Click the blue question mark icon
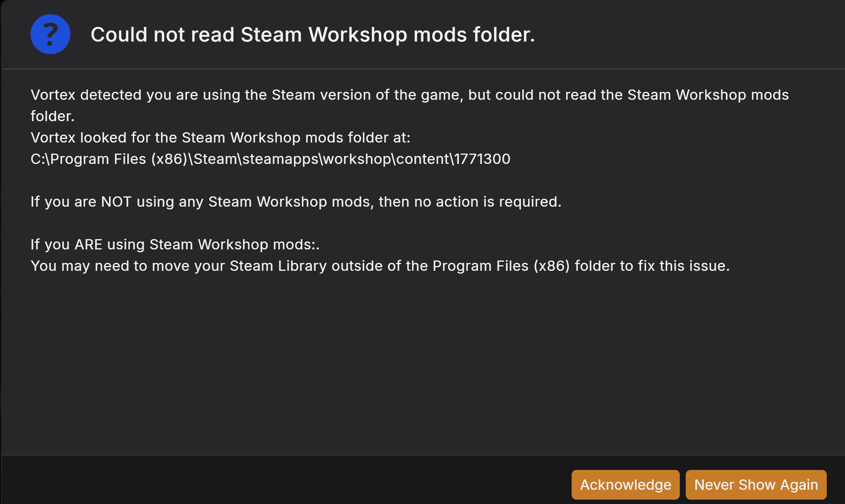Image resolution: width=845 pixels, height=504 pixels. 50,34
